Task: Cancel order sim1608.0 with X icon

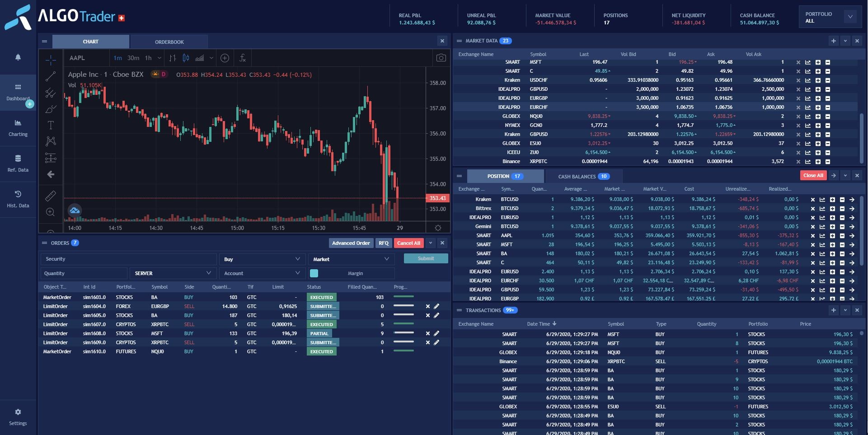Action: 427,333
